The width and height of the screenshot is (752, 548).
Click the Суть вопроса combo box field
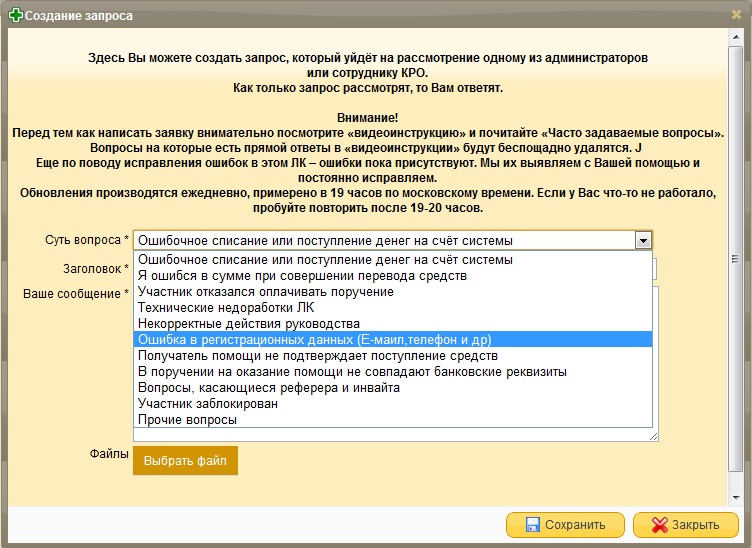click(x=392, y=240)
